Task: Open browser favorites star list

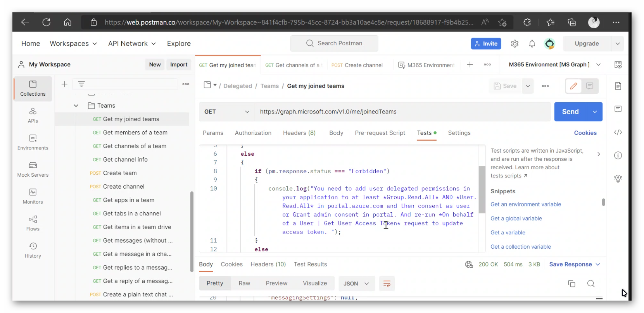Action: 551,22
